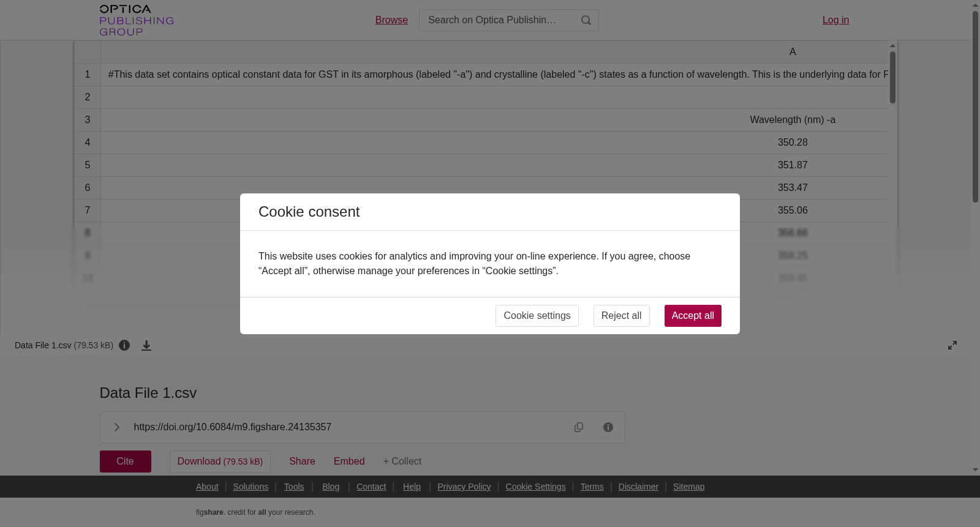Open the About footer link
Screen dimensions: 980x527
pyautogui.click(x=207, y=487)
